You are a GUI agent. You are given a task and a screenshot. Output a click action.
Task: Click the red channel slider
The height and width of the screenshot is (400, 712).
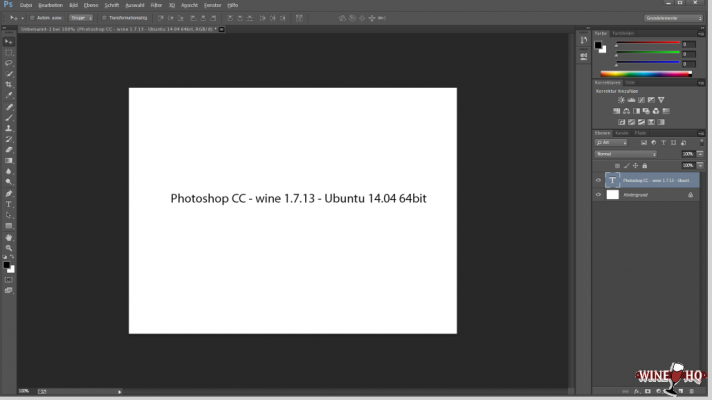[648, 43]
